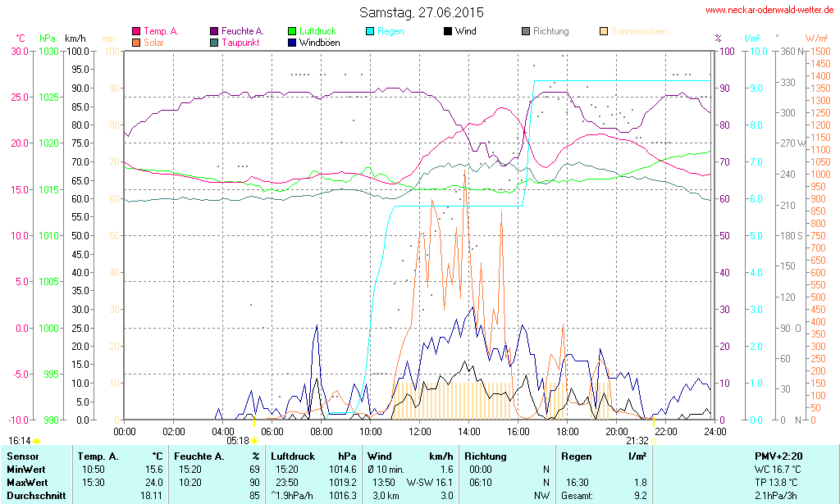Image resolution: width=840 pixels, height=504 pixels.
Task: Click the cyan Regen legend swatch
Action: (x=370, y=32)
